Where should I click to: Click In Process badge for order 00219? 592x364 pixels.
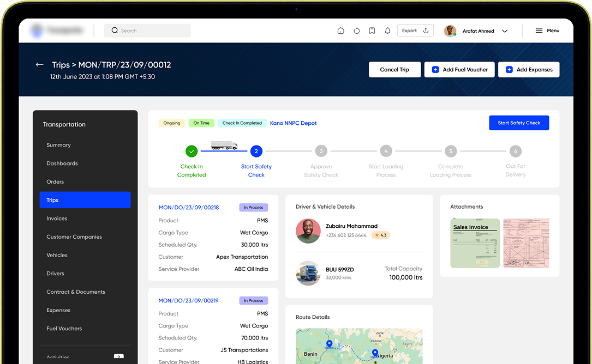coord(253,301)
